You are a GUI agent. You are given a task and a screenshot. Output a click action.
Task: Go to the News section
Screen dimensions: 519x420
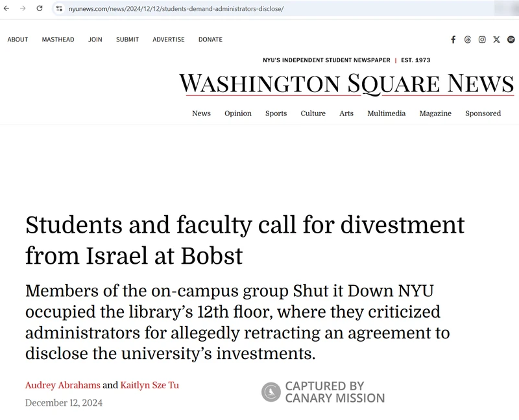[201, 113]
